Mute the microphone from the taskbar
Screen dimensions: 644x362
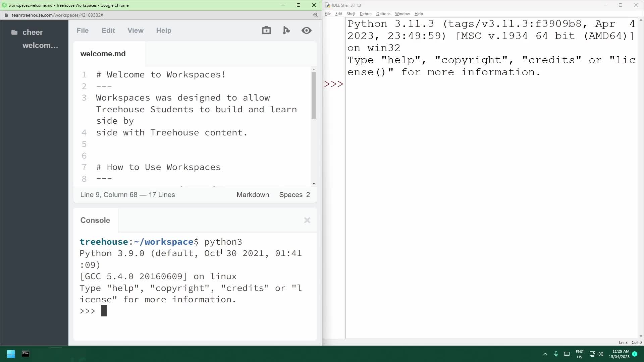coord(556,354)
